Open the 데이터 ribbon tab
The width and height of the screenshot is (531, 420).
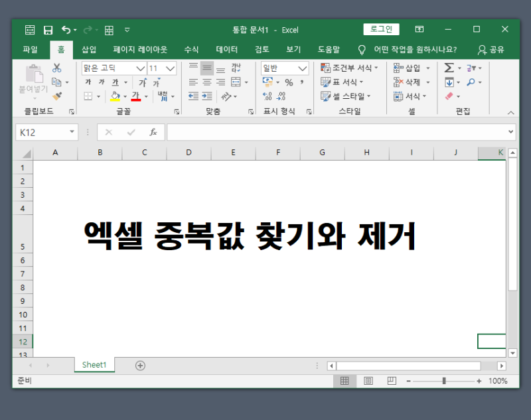(227, 49)
